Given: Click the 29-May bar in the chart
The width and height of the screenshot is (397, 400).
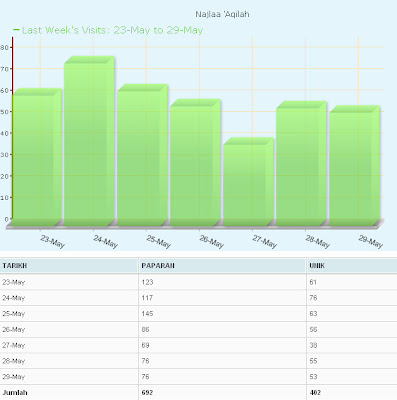Looking at the screenshot, I should tap(354, 166).
